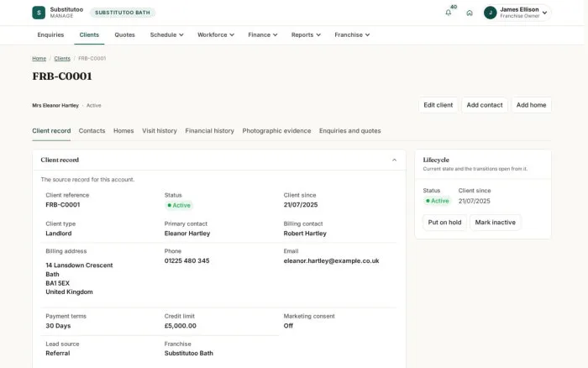Open James Ellison user menu chevron
Viewport: 588px width, 368px height.
(x=544, y=13)
